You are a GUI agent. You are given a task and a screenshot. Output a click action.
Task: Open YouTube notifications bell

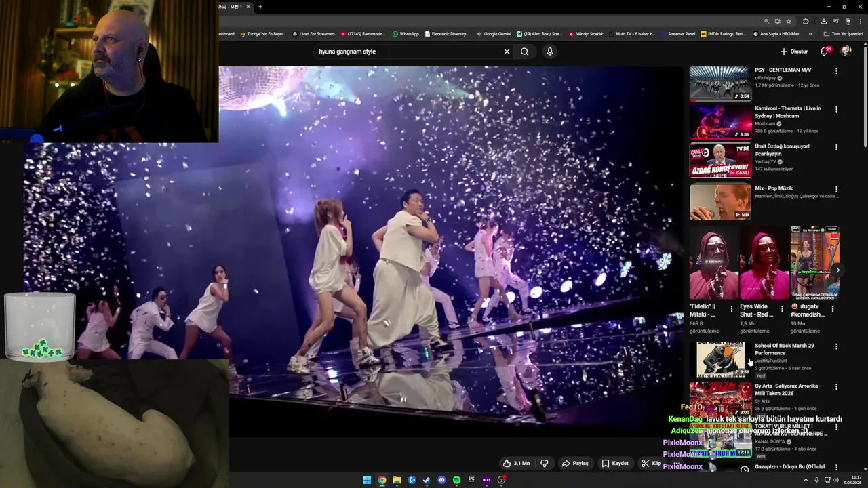tap(825, 52)
